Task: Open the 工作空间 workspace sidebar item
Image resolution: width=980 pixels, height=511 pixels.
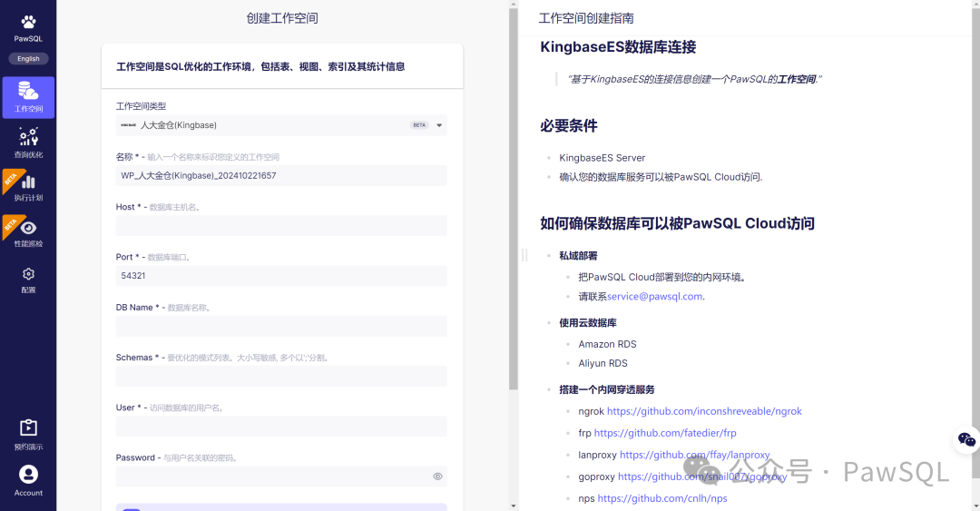Action: [28, 97]
